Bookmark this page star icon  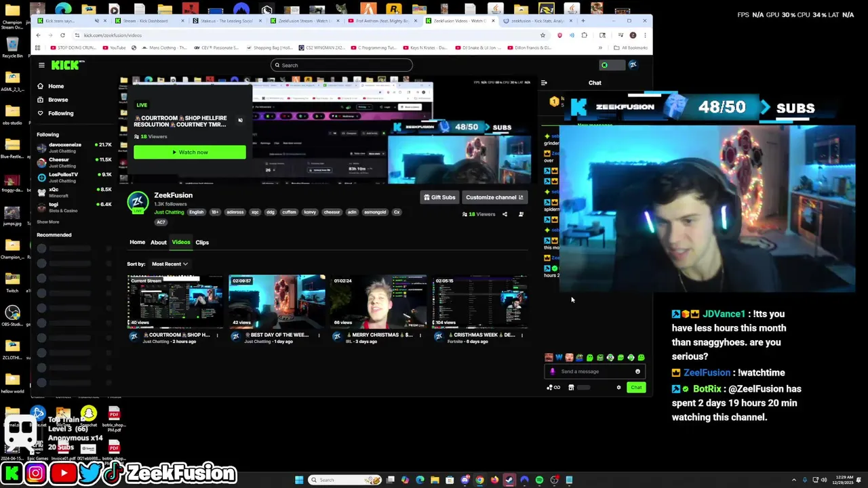[542, 35]
